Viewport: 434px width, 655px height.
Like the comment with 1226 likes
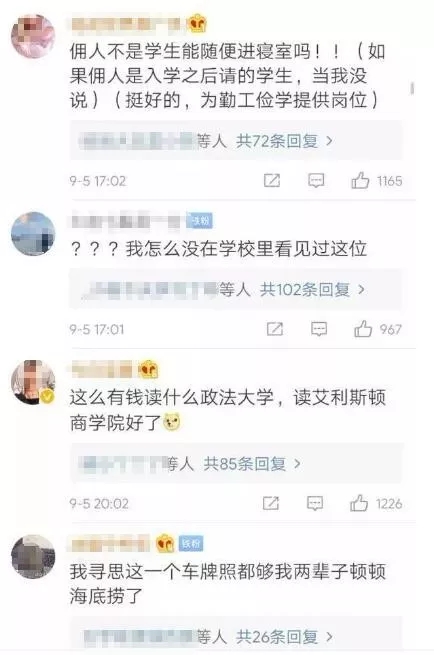click(x=359, y=503)
